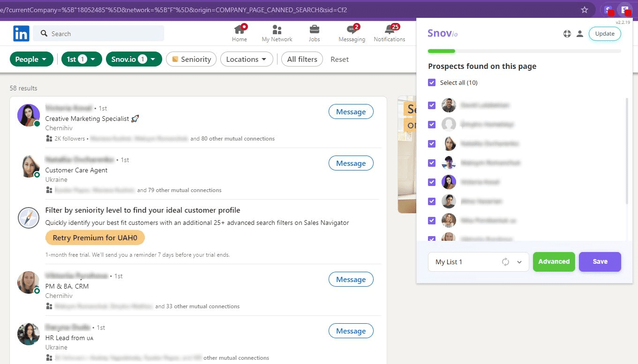Uncheck the Select all (10) checkbox
The height and width of the screenshot is (364, 638).
432,82
